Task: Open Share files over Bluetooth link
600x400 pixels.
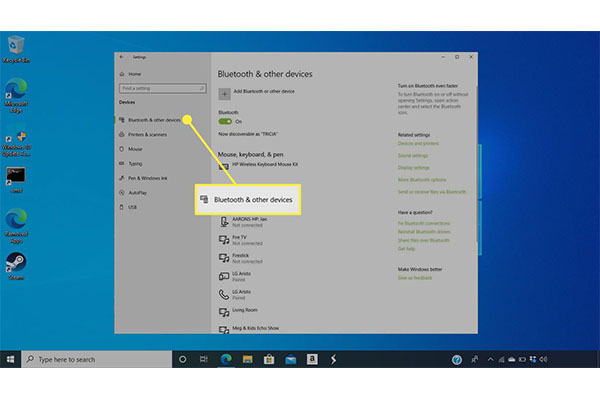Action: point(423,240)
